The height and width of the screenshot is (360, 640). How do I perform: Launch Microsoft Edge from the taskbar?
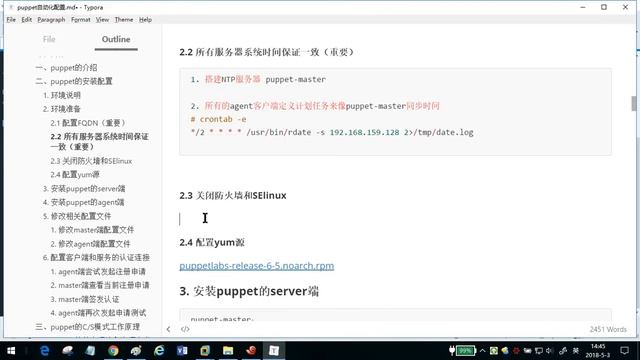tap(44, 351)
